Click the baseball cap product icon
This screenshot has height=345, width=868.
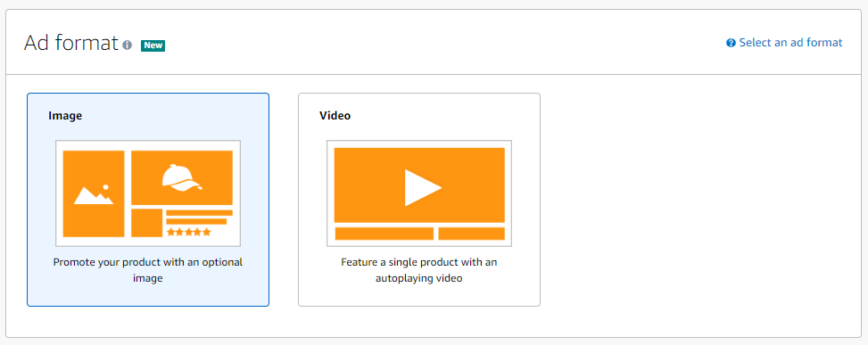[182, 178]
